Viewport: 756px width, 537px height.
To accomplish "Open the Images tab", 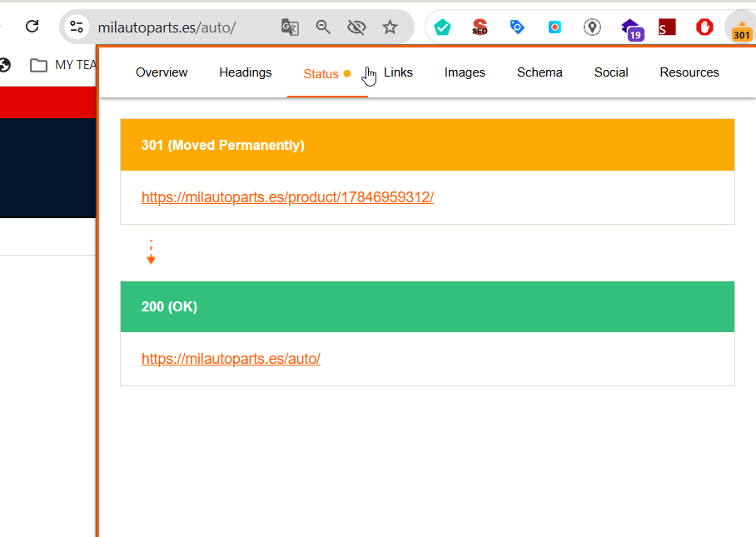I will tap(465, 72).
